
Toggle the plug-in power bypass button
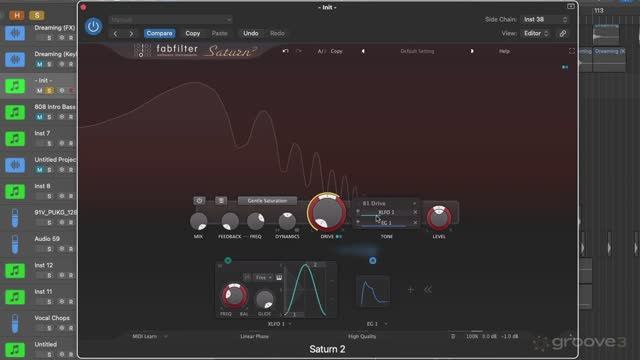93,27
